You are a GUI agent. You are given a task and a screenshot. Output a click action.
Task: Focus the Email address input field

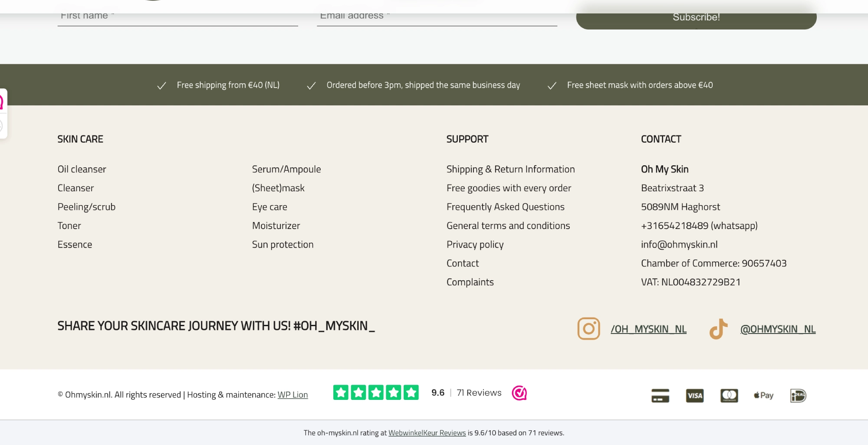(437, 17)
